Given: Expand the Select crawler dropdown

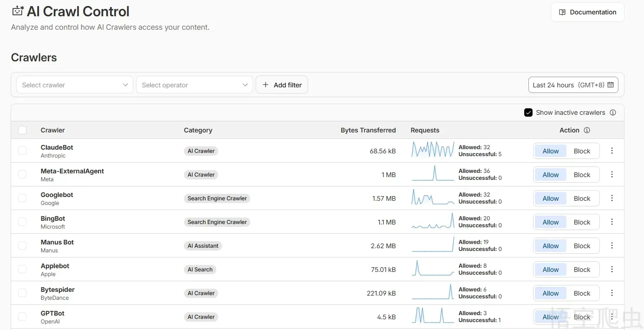Looking at the screenshot, I should point(75,85).
